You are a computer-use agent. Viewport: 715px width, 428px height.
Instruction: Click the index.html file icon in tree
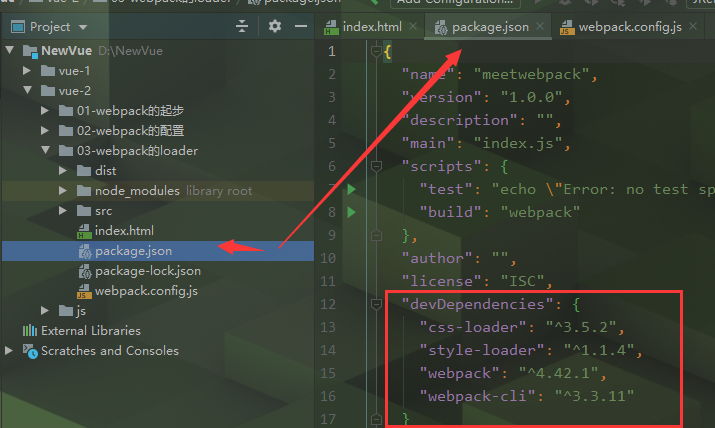pyautogui.click(x=84, y=231)
